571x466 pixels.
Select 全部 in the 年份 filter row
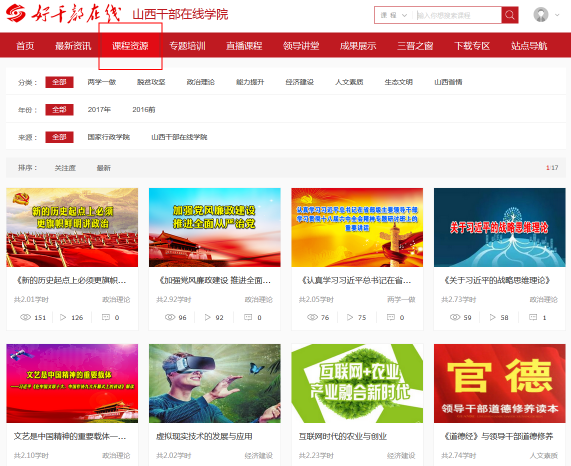59,110
